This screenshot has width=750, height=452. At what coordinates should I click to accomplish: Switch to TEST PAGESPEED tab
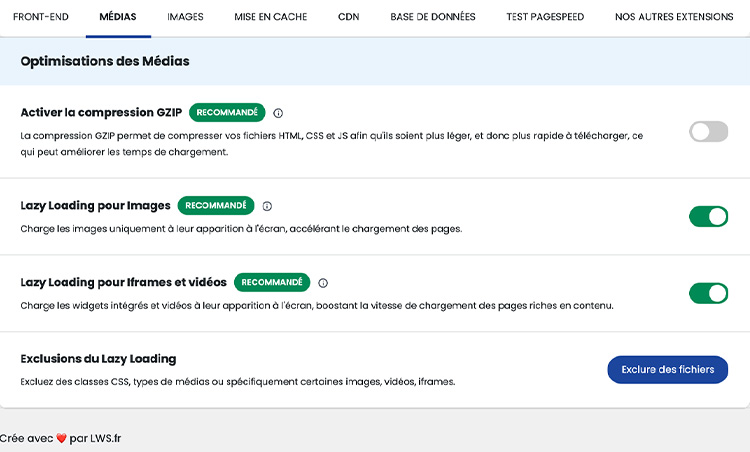point(545,17)
